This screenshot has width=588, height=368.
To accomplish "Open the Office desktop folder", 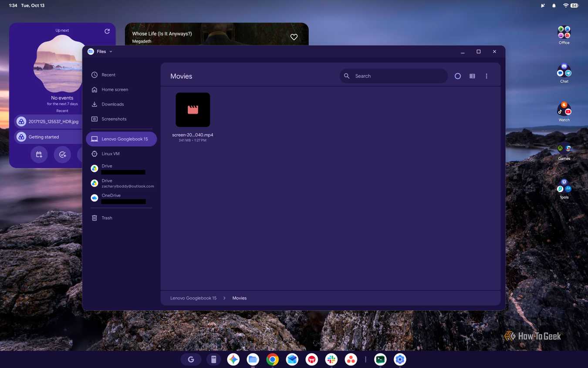I will tap(564, 35).
